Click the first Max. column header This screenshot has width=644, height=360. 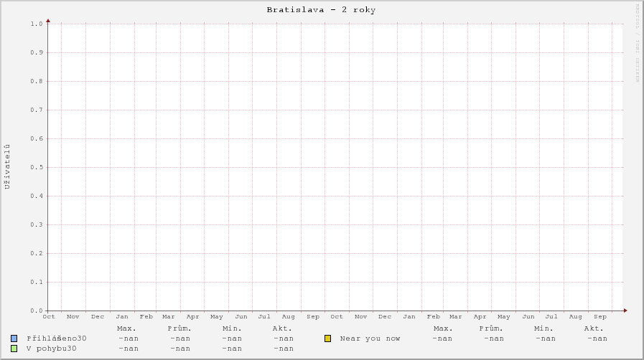click(x=126, y=329)
